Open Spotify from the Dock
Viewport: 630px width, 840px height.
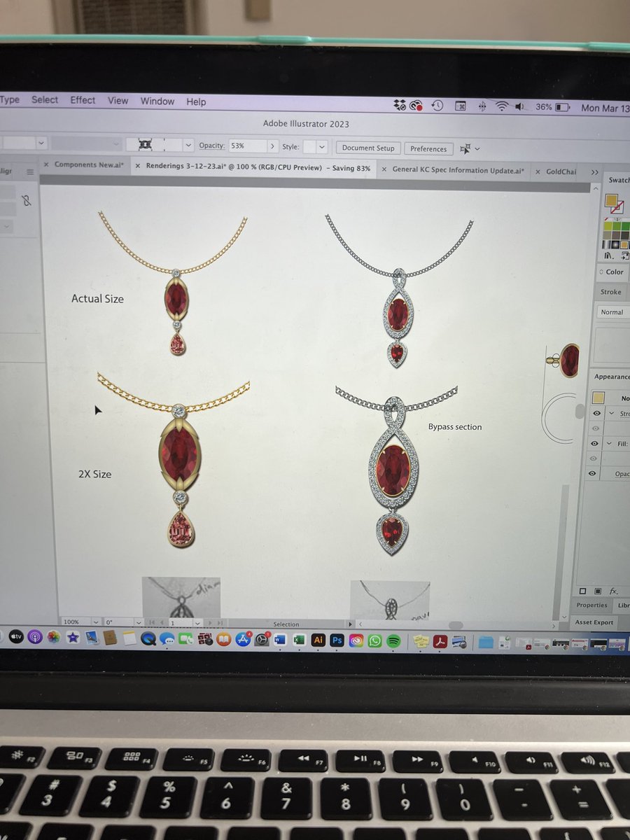point(393,640)
